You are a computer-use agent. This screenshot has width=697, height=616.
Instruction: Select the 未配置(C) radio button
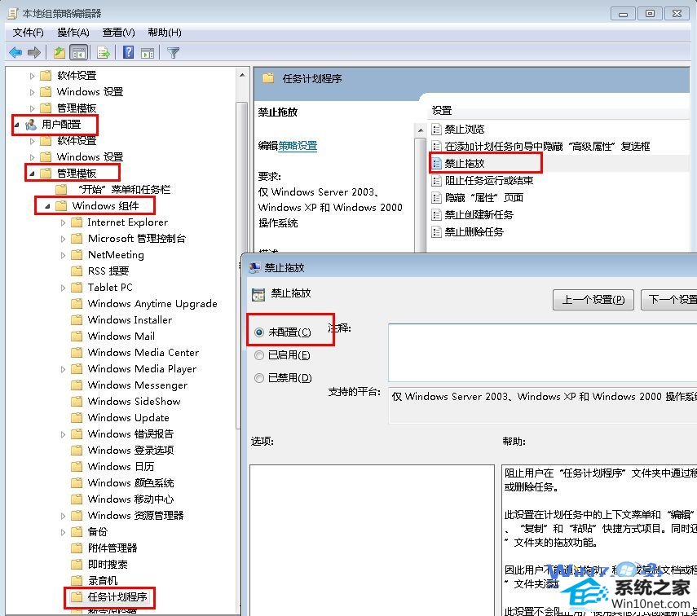coord(259,332)
